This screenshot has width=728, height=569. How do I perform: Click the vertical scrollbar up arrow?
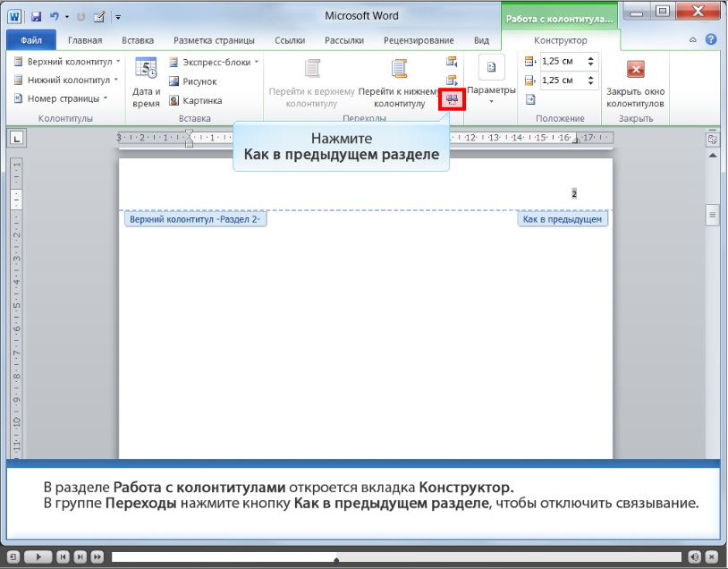point(712,156)
